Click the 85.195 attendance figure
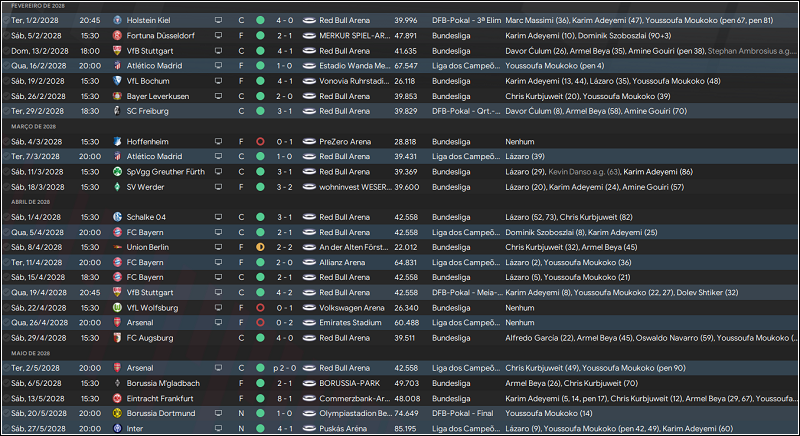Image resolution: width=800 pixels, height=436 pixels. point(405,429)
